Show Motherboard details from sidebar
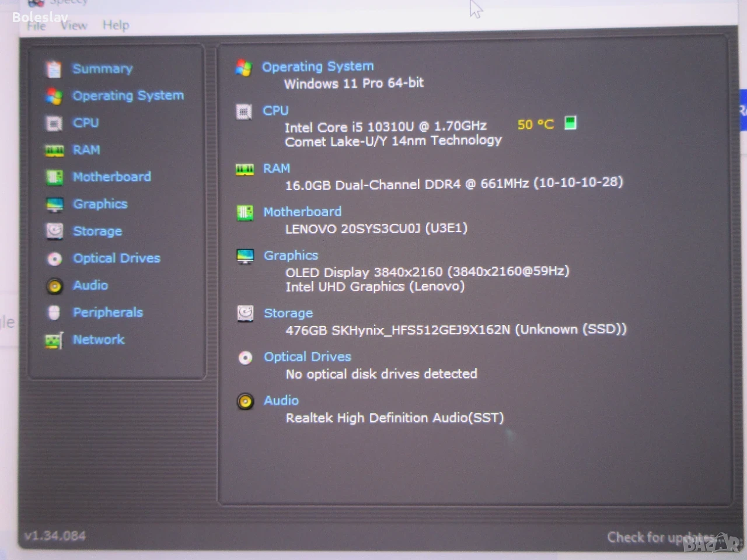This screenshot has height=560, width=747. 112,177
